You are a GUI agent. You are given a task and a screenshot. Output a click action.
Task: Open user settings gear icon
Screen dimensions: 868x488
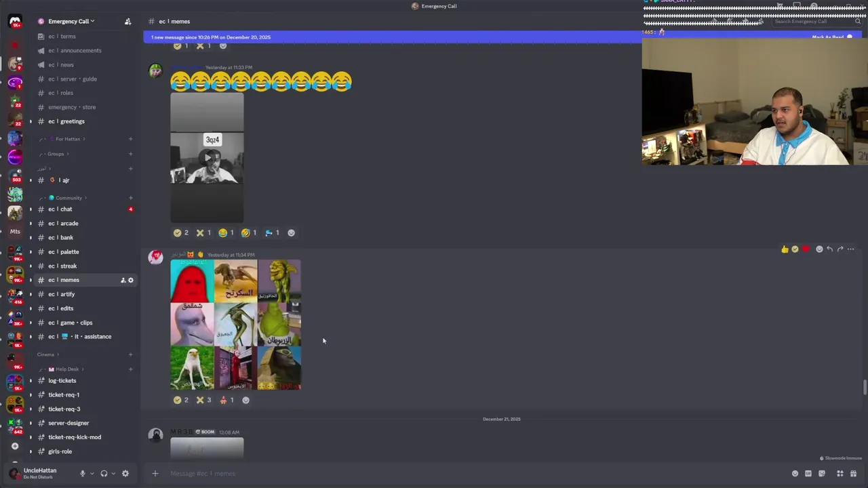click(125, 474)
